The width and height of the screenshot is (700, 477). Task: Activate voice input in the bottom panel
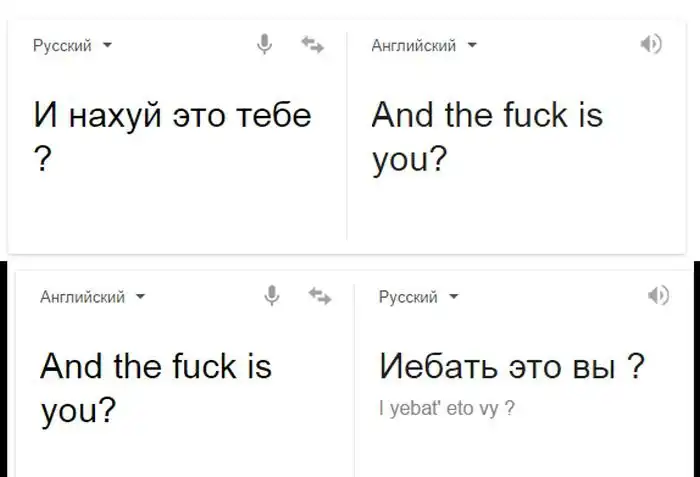pyautogui.click(x=272, y=295)
